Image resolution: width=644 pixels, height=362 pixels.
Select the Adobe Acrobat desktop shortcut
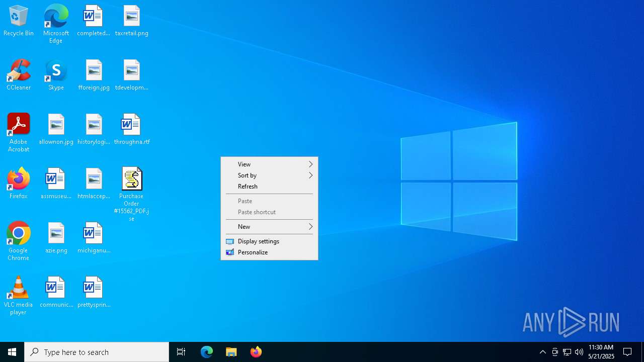19,133
